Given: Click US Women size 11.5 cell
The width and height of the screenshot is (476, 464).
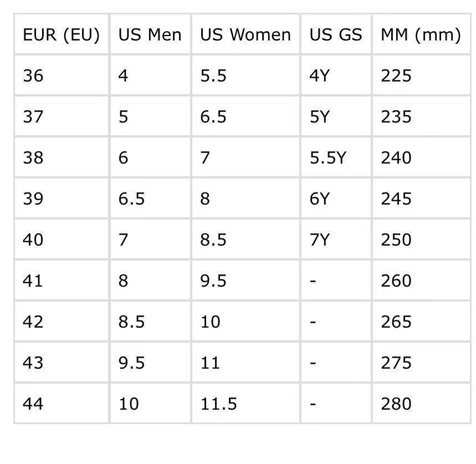Looking at the screenshot, I should pyautogui.click(x=218, y=404).
